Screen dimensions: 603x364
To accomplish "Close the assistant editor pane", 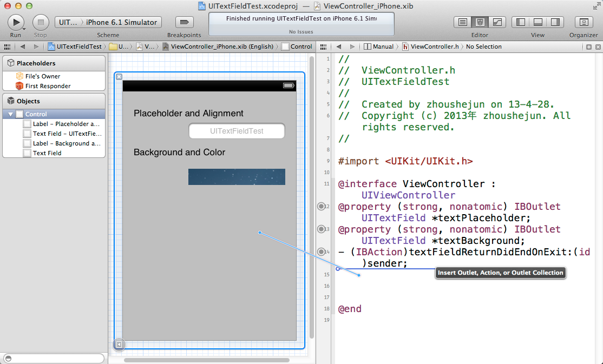I will [x=598, y=47].
